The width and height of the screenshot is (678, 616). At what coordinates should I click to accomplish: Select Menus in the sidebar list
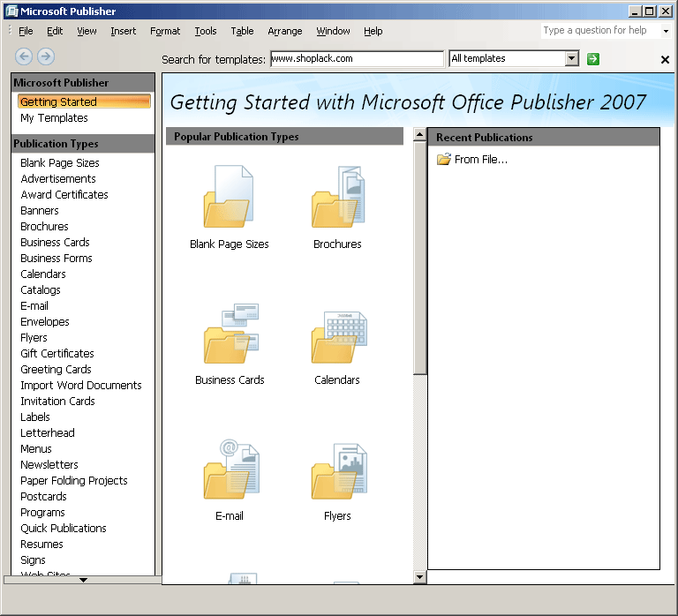[36, 448]
